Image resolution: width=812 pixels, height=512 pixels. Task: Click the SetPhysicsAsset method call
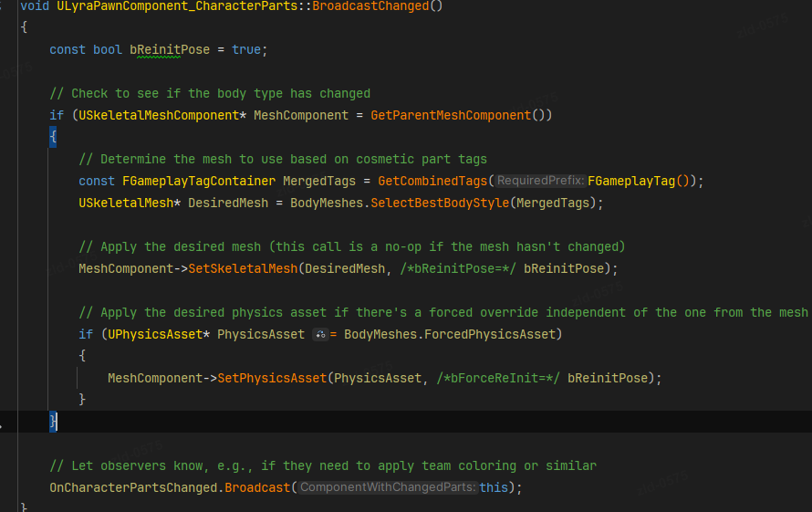(272, 379)
